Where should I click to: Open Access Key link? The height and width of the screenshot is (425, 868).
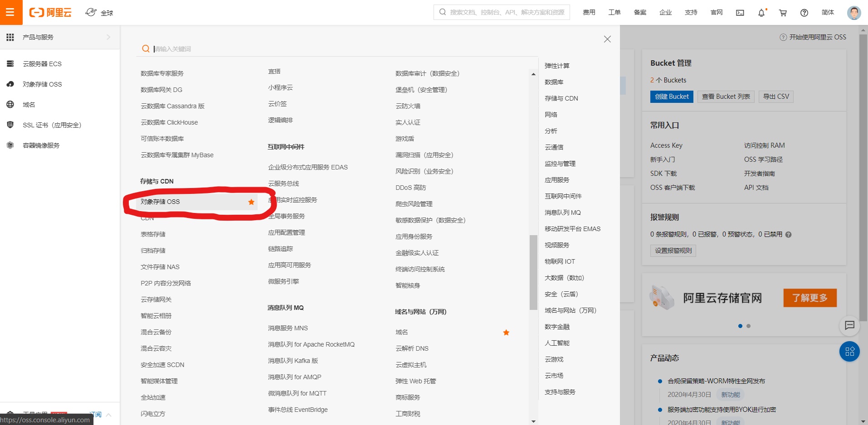point(666,145)
